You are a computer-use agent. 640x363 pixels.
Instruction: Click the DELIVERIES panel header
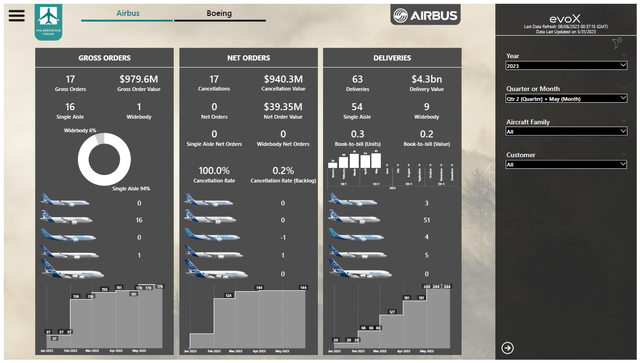(x=392, y=58)
